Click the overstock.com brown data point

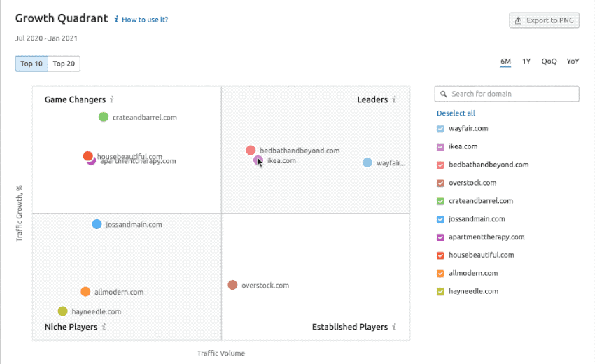tap(232, 285)
